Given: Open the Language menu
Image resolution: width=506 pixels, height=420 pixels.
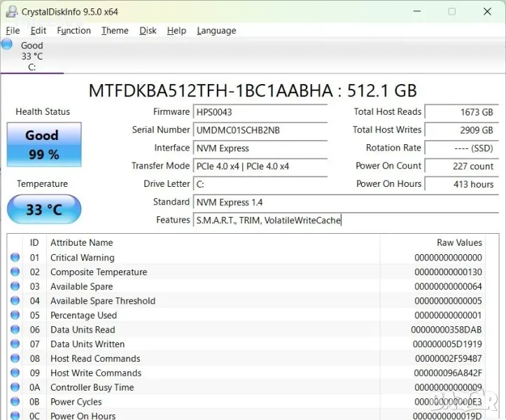Looking at the screenshot, I should click(x=216, y=31).
